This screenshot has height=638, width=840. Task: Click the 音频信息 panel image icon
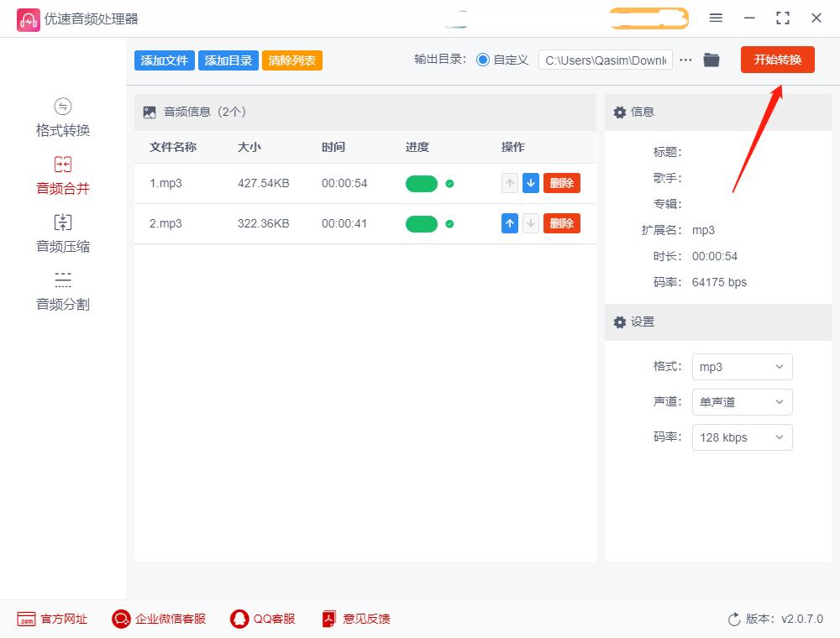tap(150, 112)
